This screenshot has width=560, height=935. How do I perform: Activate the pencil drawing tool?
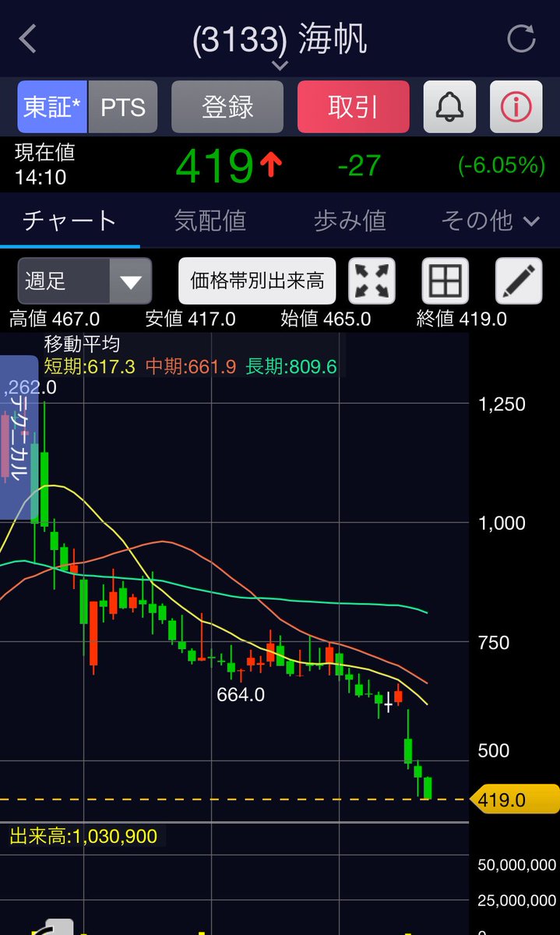pos(519,280)
